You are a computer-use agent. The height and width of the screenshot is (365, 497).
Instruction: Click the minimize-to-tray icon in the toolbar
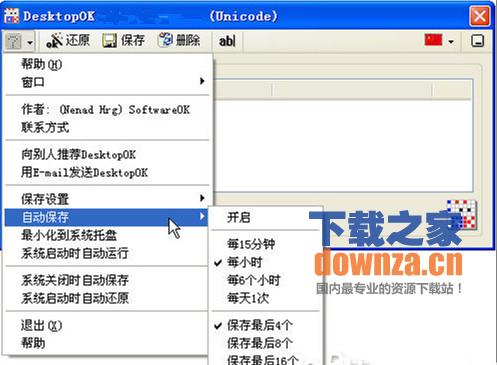pyautogui.click(x=477, y=41)
